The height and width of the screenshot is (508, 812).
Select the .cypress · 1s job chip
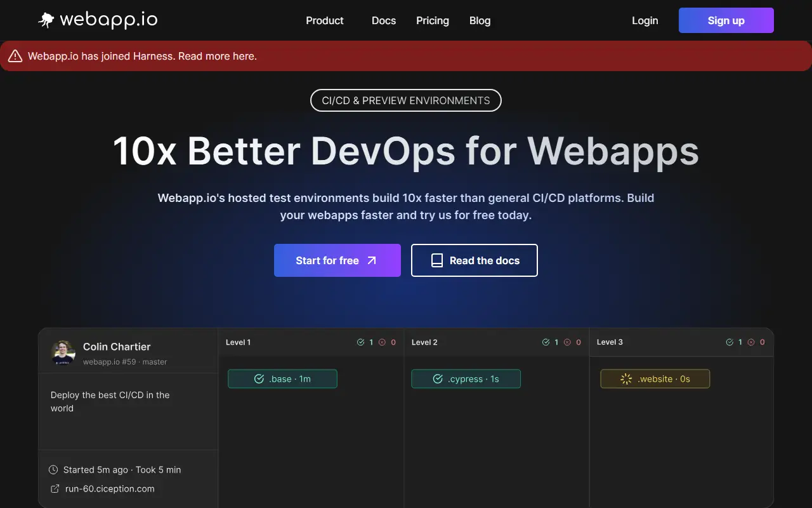pos(466,379)
